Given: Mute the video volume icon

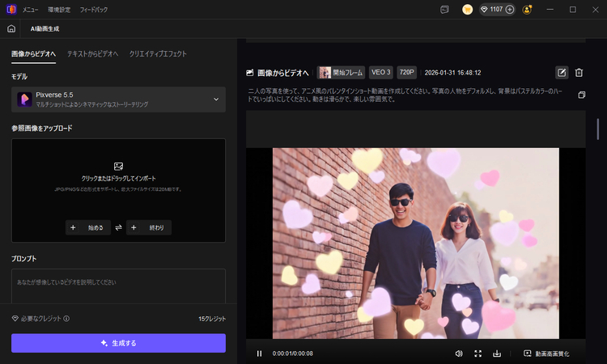Looking at the screenshot, I should (459, 353).
